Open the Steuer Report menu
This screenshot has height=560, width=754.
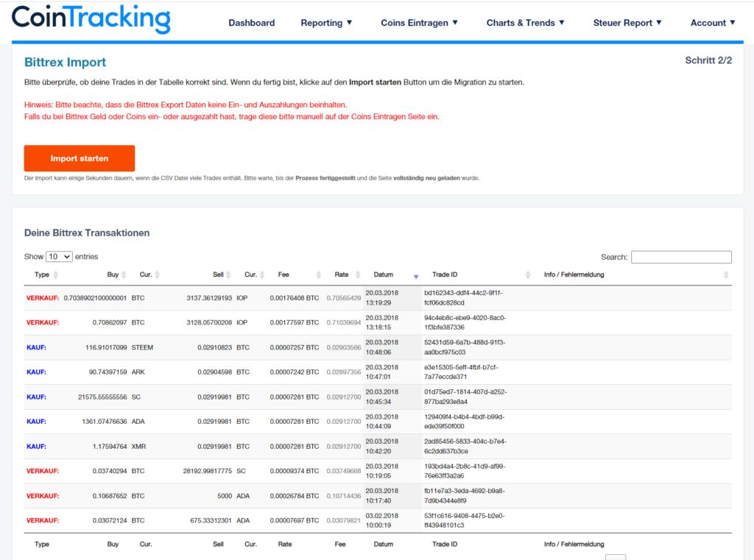(x=627, y=23)
